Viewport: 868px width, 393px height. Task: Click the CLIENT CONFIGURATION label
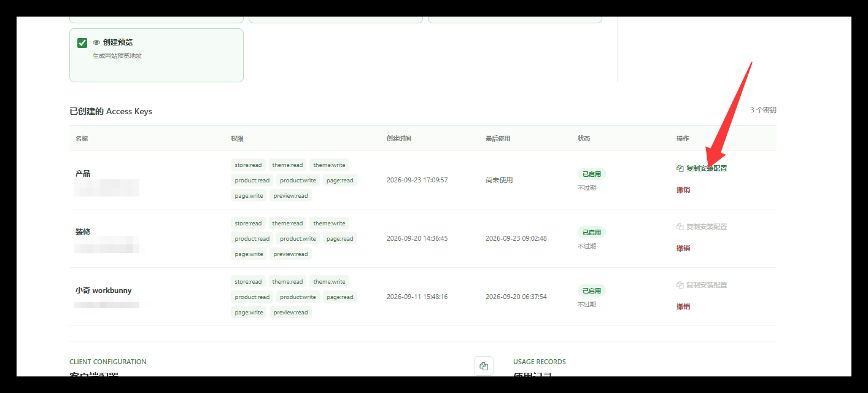tap(108, 362)
